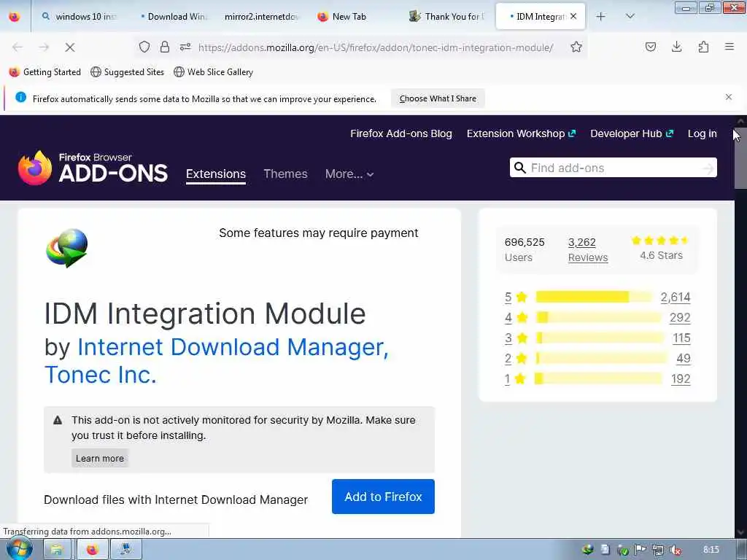Image resolution: width=747 pixels, height=560 pixels.
Task: Open the Extension Workshop link
Action: [521, 134]
